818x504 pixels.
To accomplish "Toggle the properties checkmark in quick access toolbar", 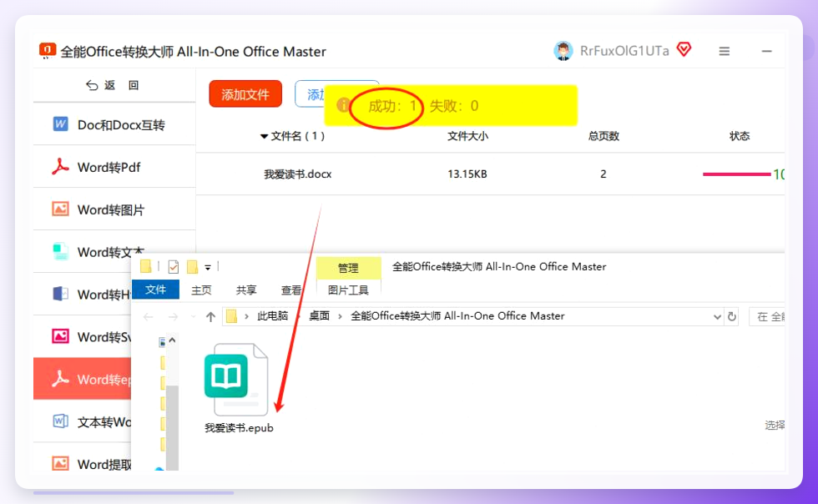I will click(174, 267).
